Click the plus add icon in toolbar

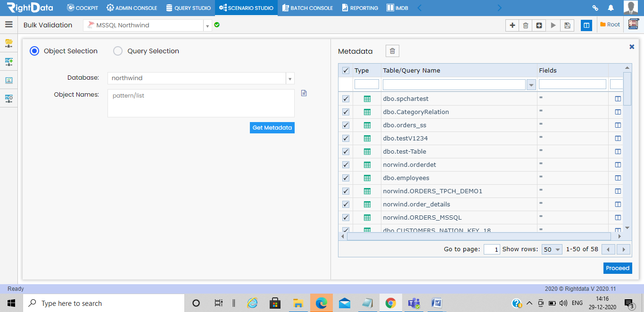tap(512, 25)
